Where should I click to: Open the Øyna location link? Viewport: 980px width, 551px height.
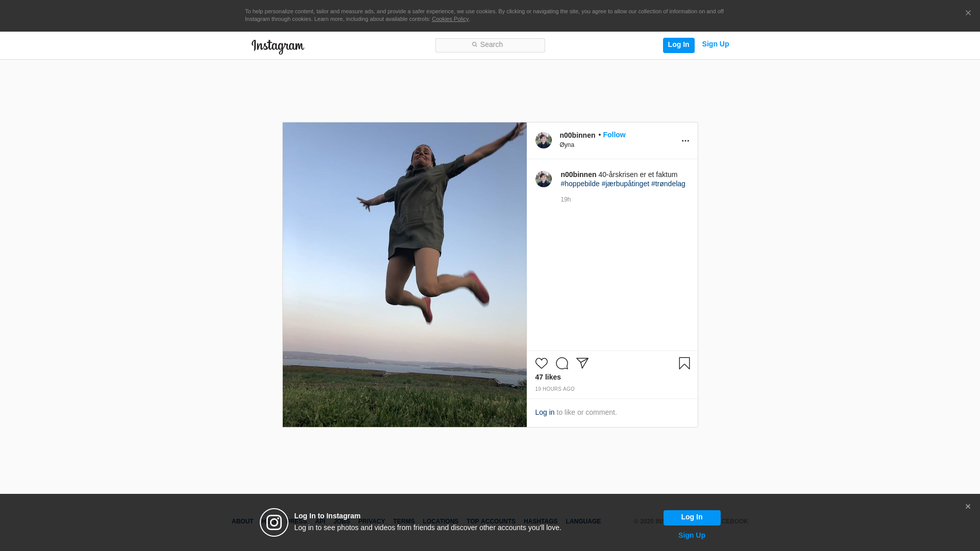click(567, 145)
